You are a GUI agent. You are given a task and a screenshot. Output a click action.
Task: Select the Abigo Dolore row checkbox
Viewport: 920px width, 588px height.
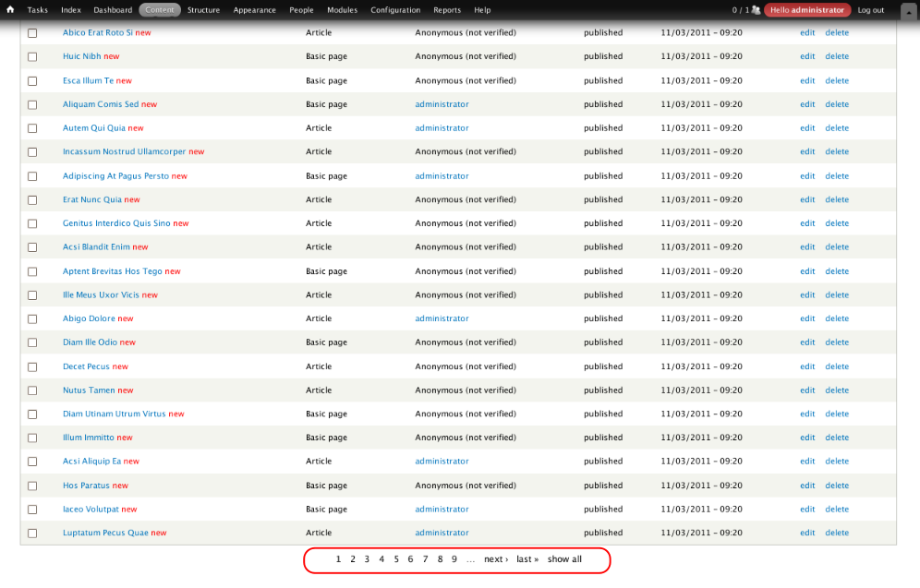click(x=32, y=318)
